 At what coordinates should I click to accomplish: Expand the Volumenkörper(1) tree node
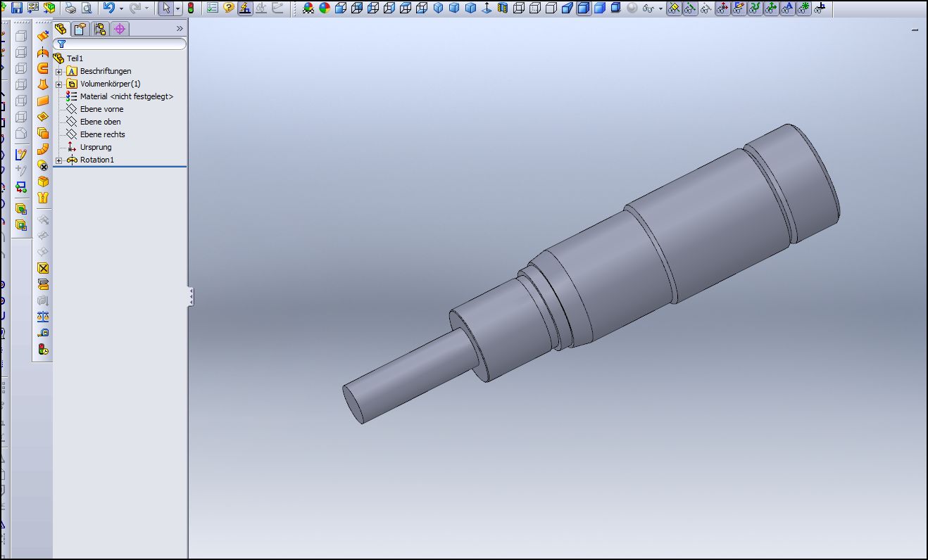59,84
